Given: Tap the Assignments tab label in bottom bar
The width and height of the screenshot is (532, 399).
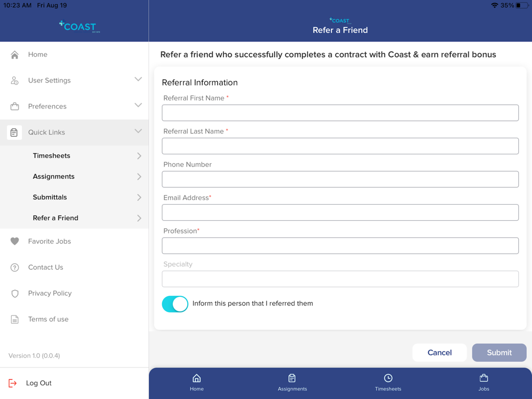Looking at the screenshot, I should tap(292, 389).
